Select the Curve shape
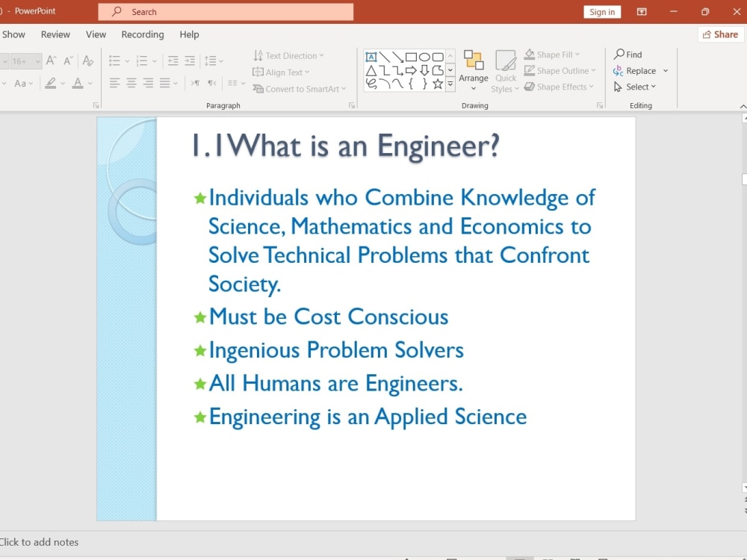The height and width of the screenshot is (560, 747). (x=398, y=84)
